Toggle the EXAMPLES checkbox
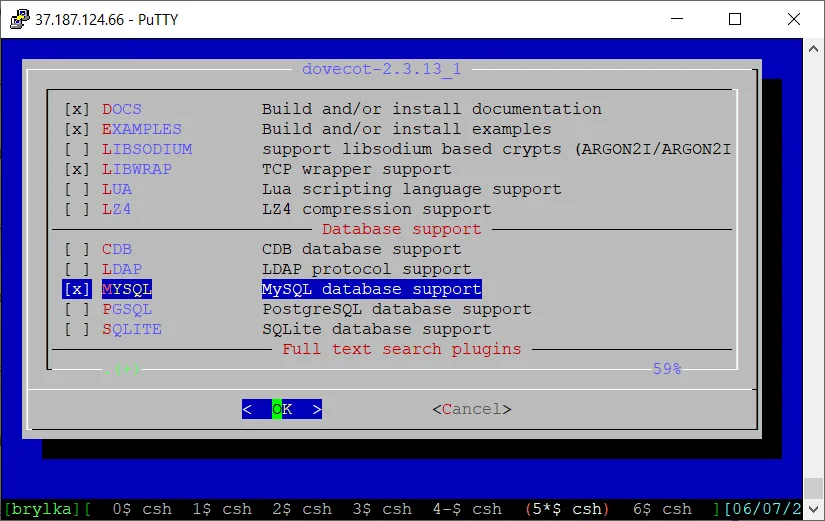The width and height of the screenshot is (825, 521). [x=77, y=129]
